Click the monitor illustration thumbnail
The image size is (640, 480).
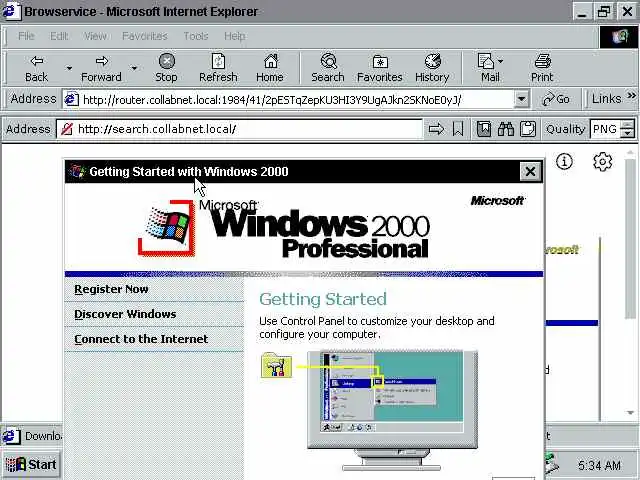pos(392,410)
